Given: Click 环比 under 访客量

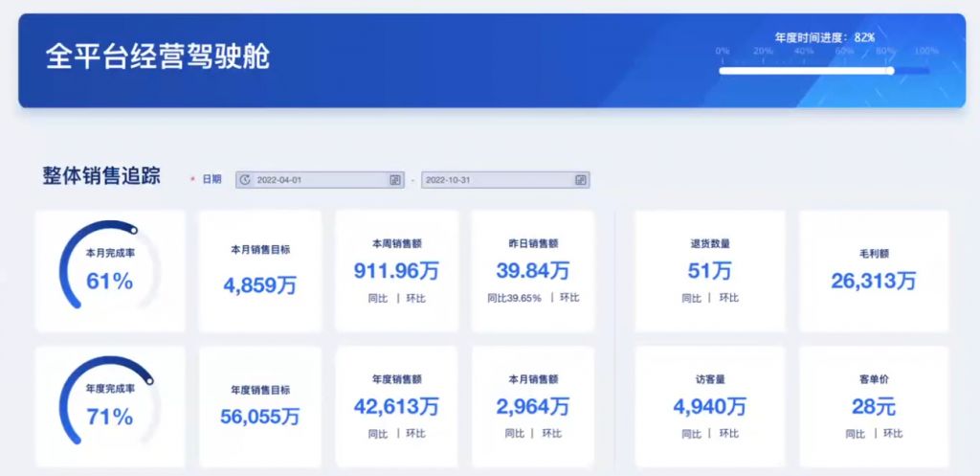Looking at the screenshot, I should (x=728, y=434).
